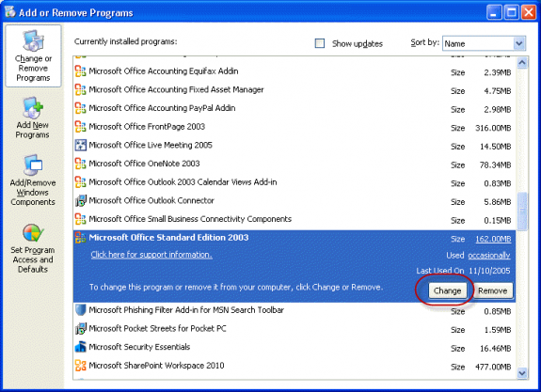This screenshot has width=541, height=392.
Task: Select the Microsoft Pocket Streets icon
Action: click(x=80, y=328)
